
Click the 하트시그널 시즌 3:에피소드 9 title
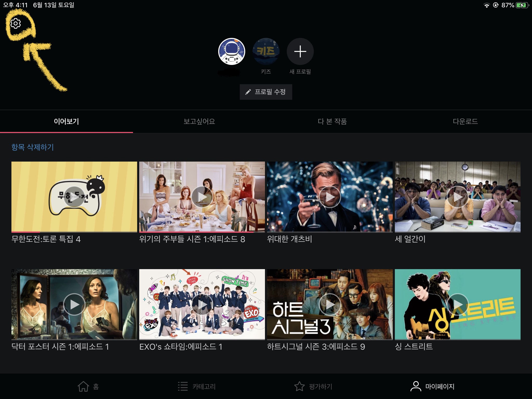pyautogui.click(x=316, y=347)
